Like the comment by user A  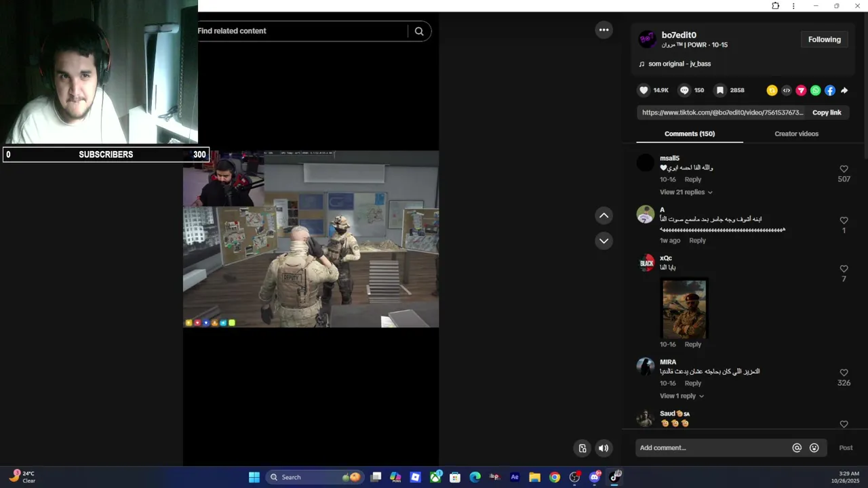click(844, 220)
